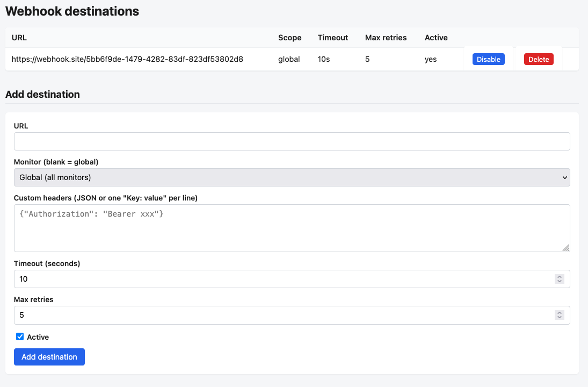Focus the URL input field

[x=292, y=141]
